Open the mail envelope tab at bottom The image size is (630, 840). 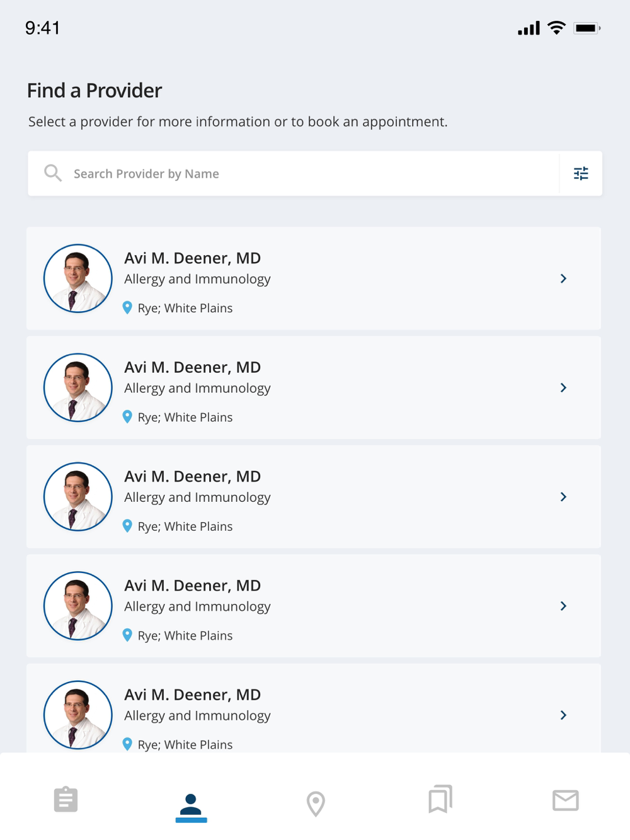(x=565, y=800)
